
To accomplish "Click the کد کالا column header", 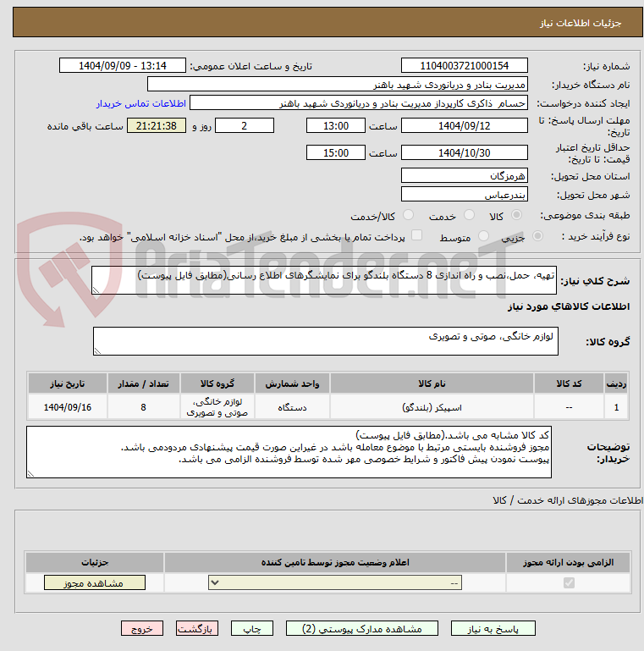I will (x=569, y=383).
